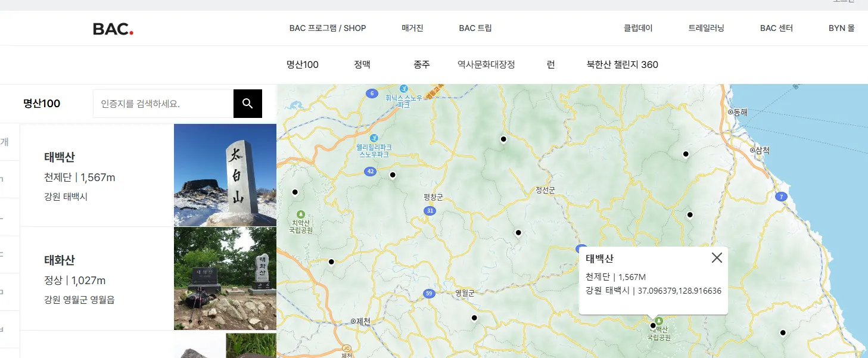Focus the 인증지를 검색하세요 search field
The width and height of the screenshot is (868, 358).
coord(163,104)
